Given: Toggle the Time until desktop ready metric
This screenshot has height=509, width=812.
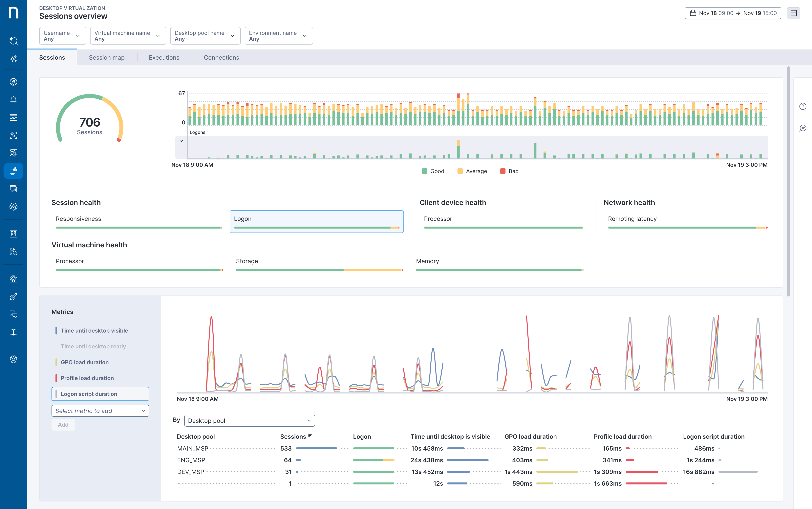Looking at the screenshot, I should point(93,346).
